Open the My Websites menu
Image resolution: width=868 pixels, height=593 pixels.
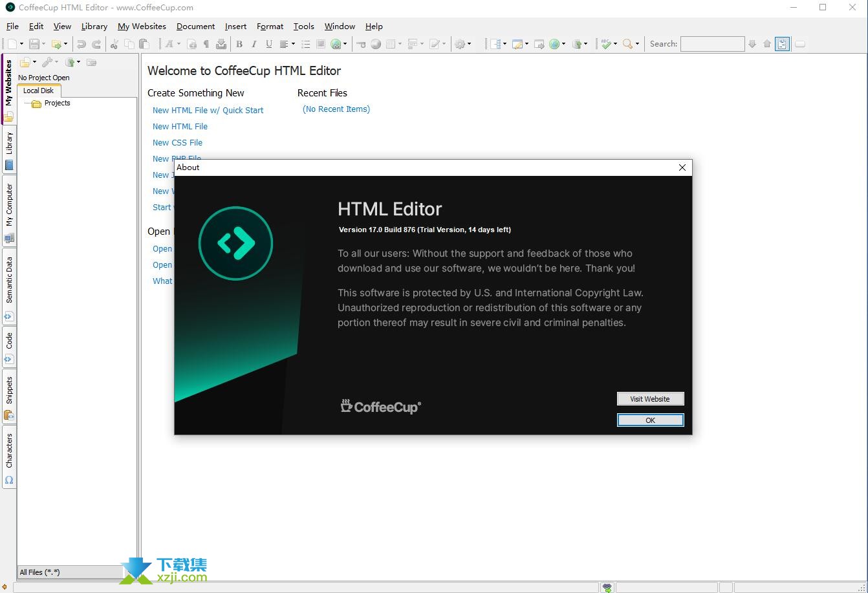point(142,27)
